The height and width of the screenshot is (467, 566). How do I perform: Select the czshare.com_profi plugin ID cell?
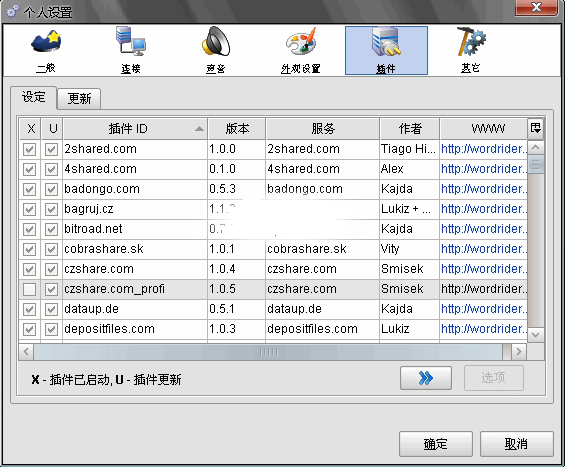pyautogui.click(x=135, y=289)
